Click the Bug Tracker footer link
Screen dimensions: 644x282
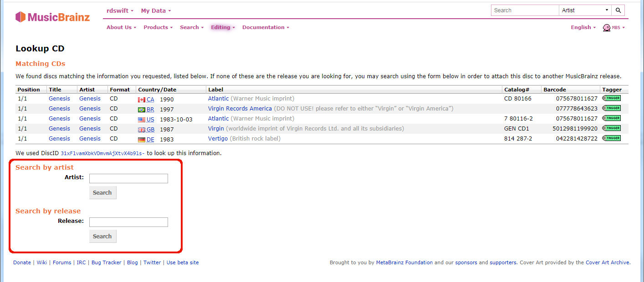107,262
